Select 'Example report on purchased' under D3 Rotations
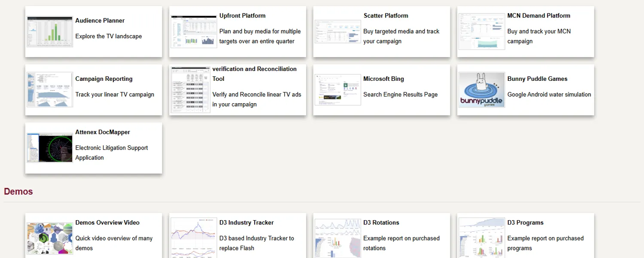Screen dimensions: 644x258 pos(401,238)
